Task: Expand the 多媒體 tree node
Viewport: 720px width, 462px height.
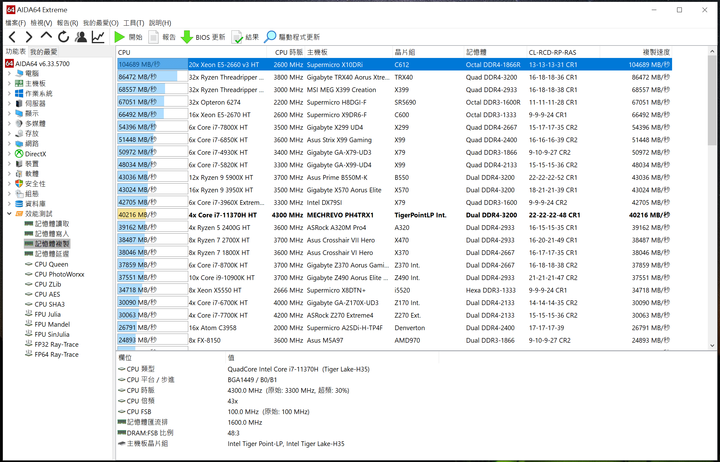Action: pos(9,124)
